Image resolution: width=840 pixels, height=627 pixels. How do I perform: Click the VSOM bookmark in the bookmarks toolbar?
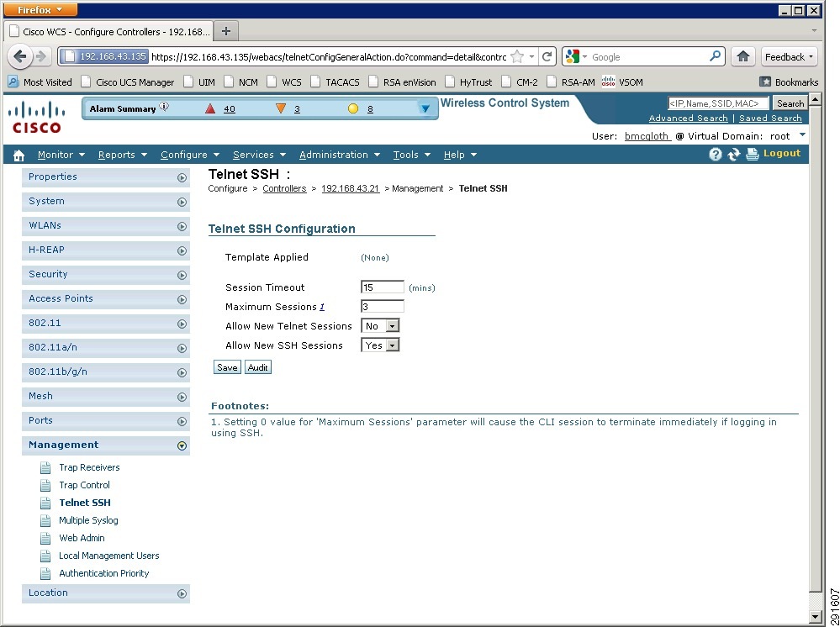click(x=622, y=82)
